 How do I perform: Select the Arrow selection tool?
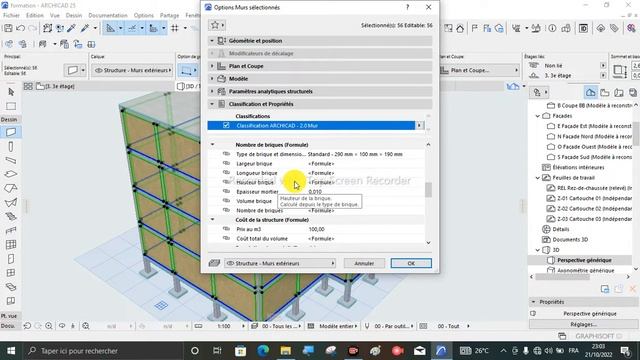click(x=11, y=92)
